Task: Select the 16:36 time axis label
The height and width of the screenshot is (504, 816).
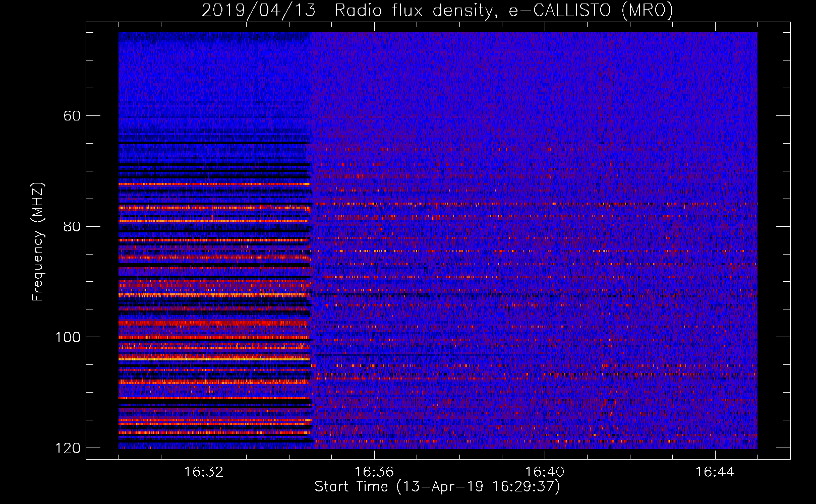Action: coord(374,472)
